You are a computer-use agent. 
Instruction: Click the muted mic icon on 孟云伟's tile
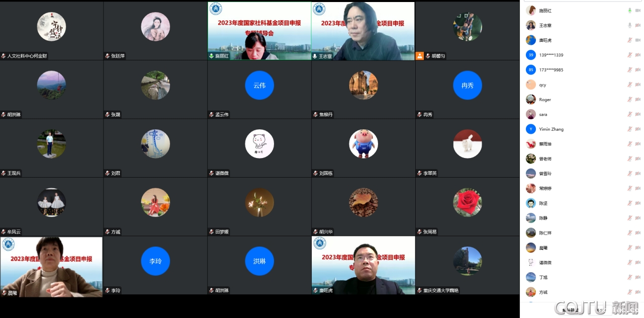[212, 115]
